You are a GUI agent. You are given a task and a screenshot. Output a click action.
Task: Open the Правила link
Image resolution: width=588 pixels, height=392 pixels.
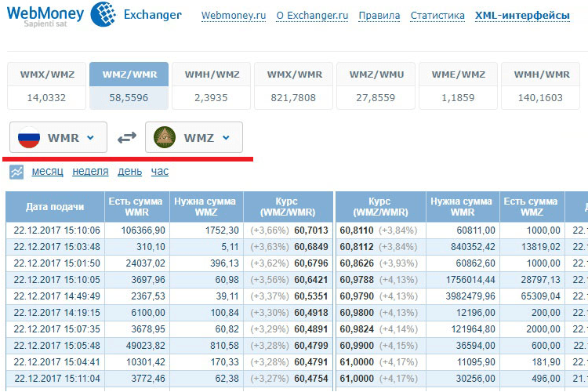(x=379, y=16)
